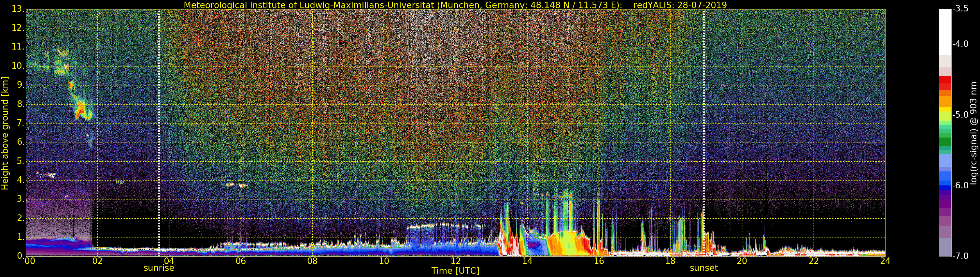Click the 'sunset' label below the time axis
The image size is (980, 277).
(704, 268)
